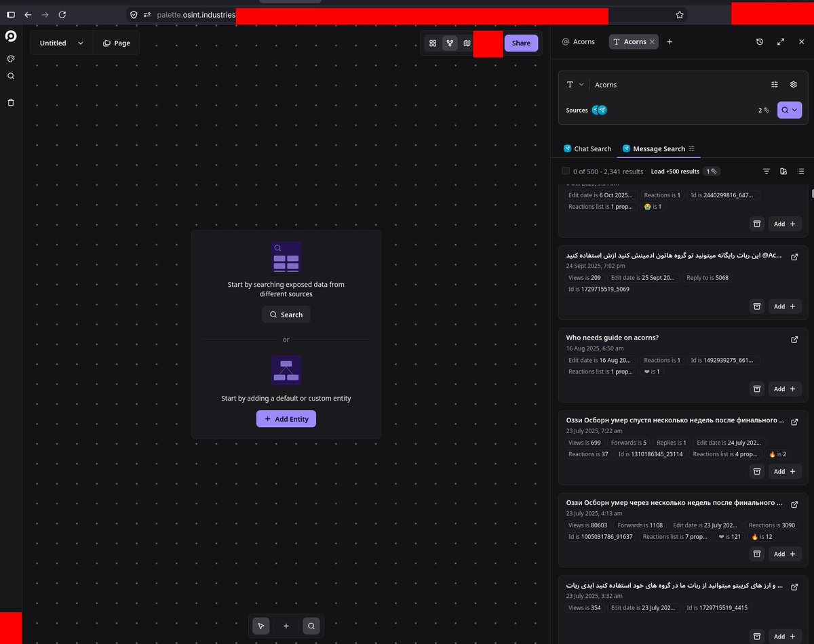Open the Untitled project dropdown

point(62,43)
